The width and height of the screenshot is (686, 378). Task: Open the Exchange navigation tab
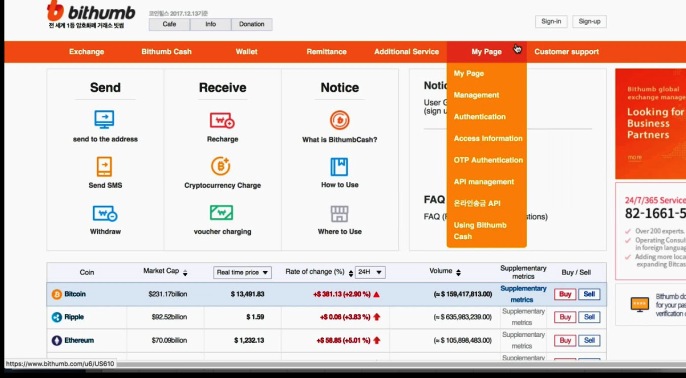pyautogui.click(x=87, y=52)
